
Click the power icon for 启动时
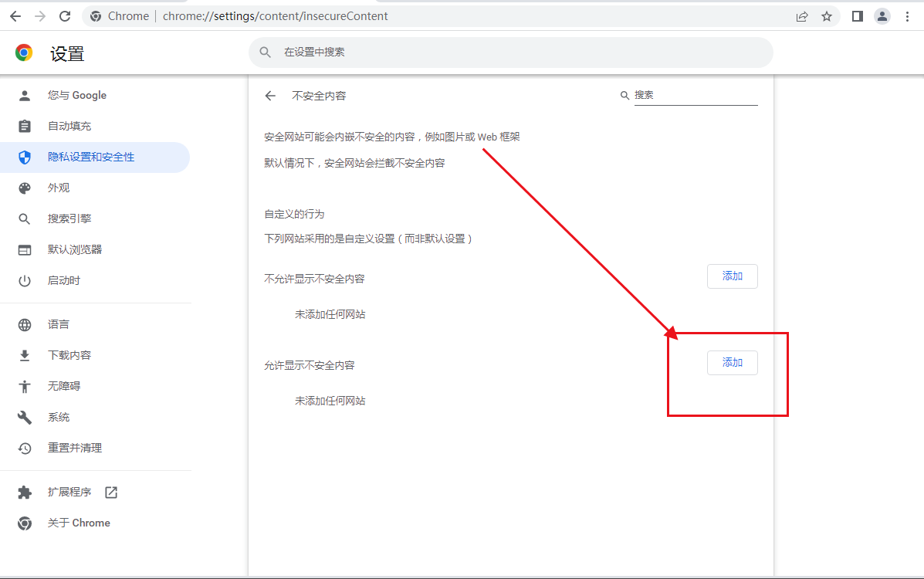click(25, 281)
